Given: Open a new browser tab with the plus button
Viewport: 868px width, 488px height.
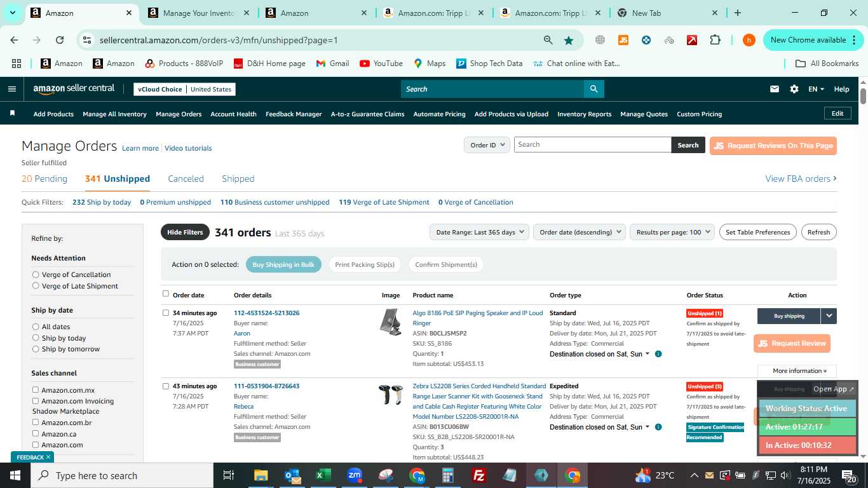Looking at the screenshot, I should tap(737, 13).
